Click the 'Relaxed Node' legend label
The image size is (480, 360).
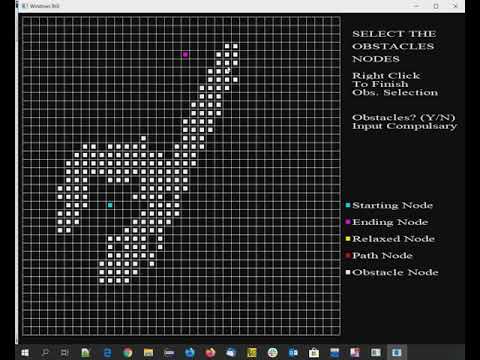coord(394,239)
